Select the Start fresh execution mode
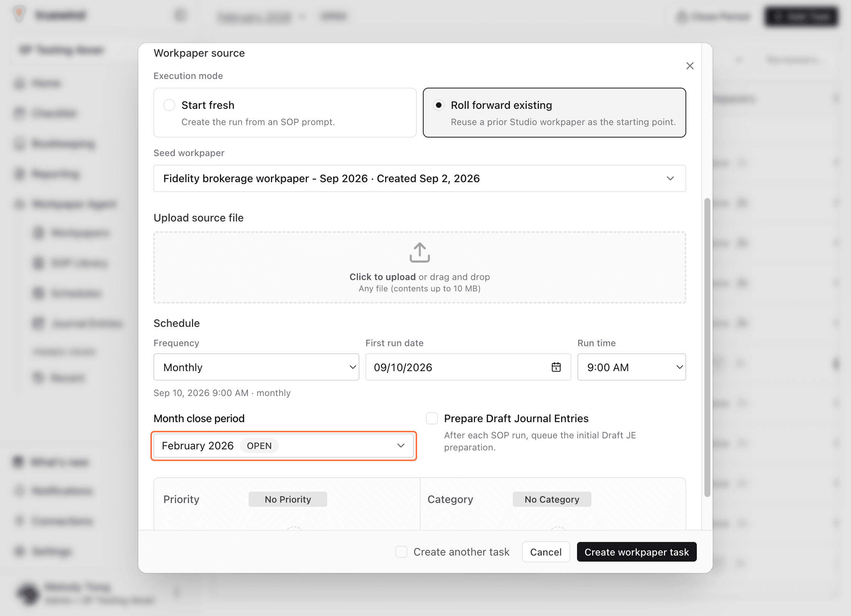851x616 pixels. pos(285,113)
